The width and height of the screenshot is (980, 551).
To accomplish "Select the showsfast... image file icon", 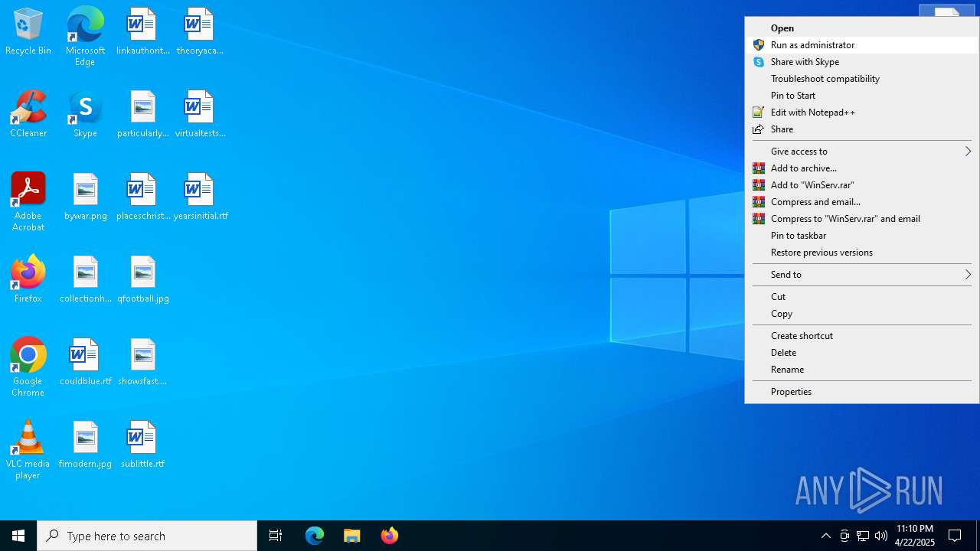I will [x=143, y=363].
